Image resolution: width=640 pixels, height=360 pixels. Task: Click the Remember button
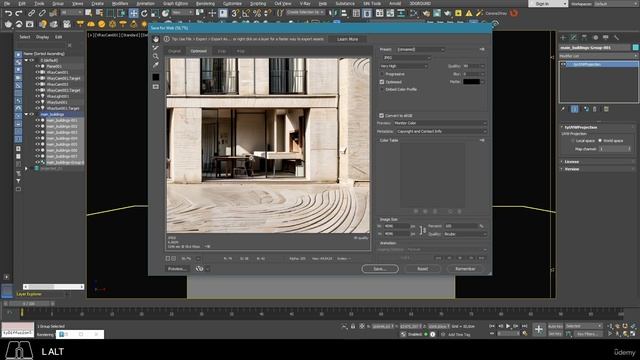click(x=465, y=269)
